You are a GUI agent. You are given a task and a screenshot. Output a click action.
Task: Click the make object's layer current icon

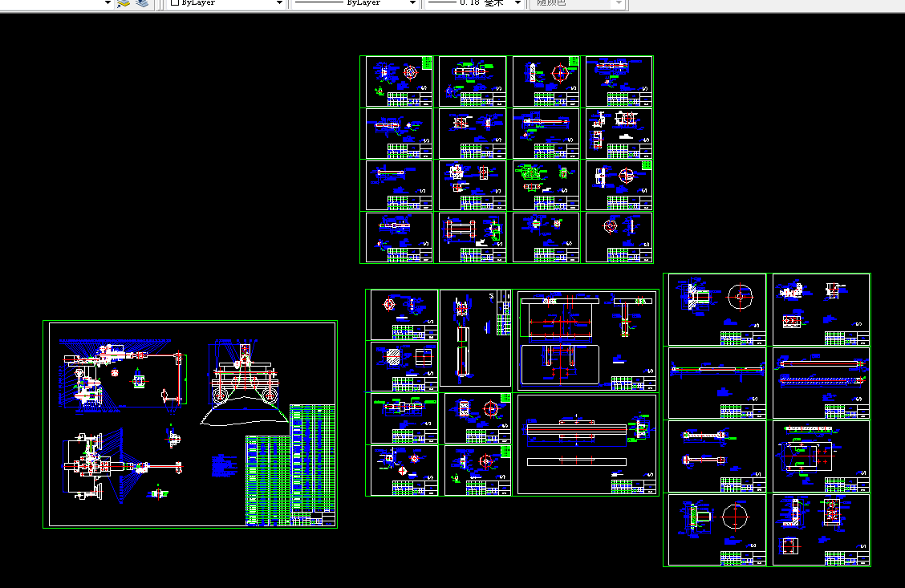124,3
